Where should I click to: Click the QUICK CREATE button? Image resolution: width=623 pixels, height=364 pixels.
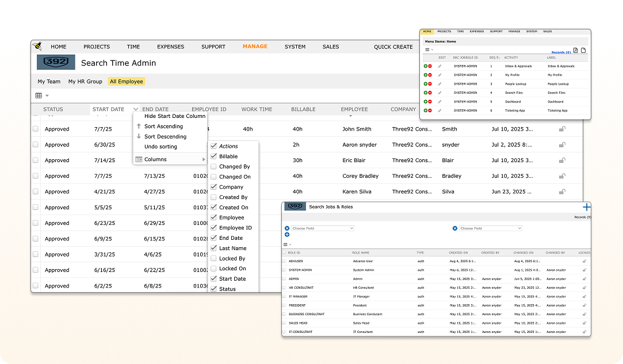(393, 47)
